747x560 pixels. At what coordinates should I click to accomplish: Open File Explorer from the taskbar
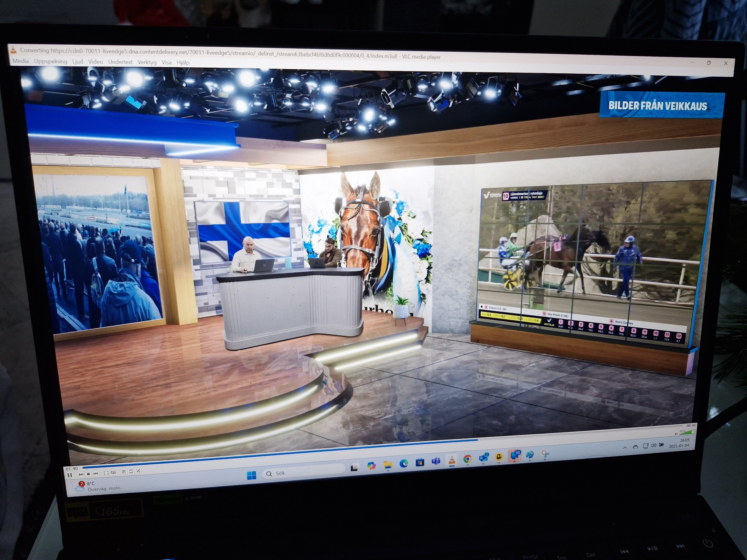(x=388, y=465)
